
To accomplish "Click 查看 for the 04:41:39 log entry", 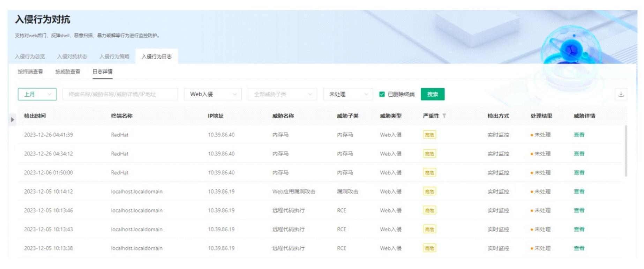I will tap(579, 135).
